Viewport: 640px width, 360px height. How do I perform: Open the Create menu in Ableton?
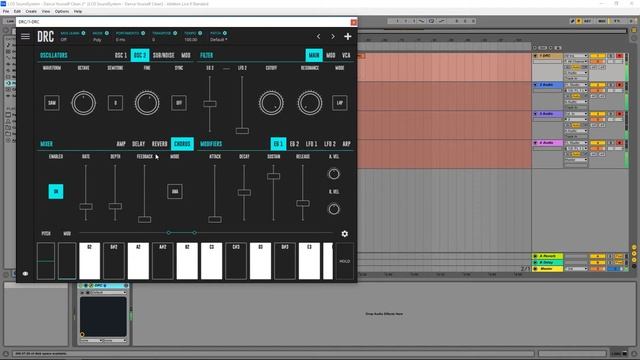point(31,11)
